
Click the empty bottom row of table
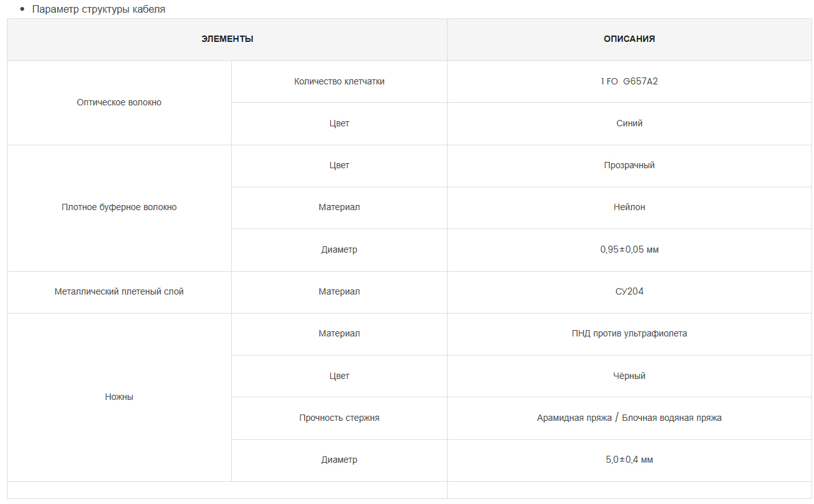click(x=410, y=490)
